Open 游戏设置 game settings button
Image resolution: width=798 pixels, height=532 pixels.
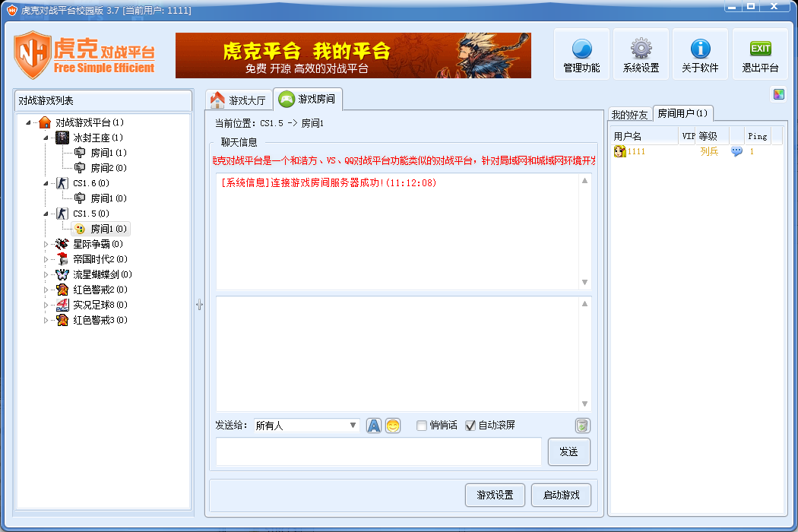(x=495, y=495)
